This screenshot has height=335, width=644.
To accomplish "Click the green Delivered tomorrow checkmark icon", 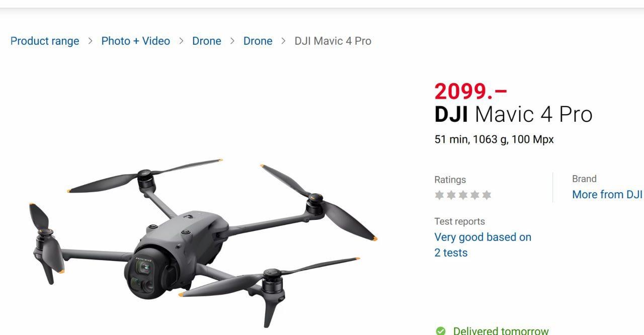I will (441, 330).
